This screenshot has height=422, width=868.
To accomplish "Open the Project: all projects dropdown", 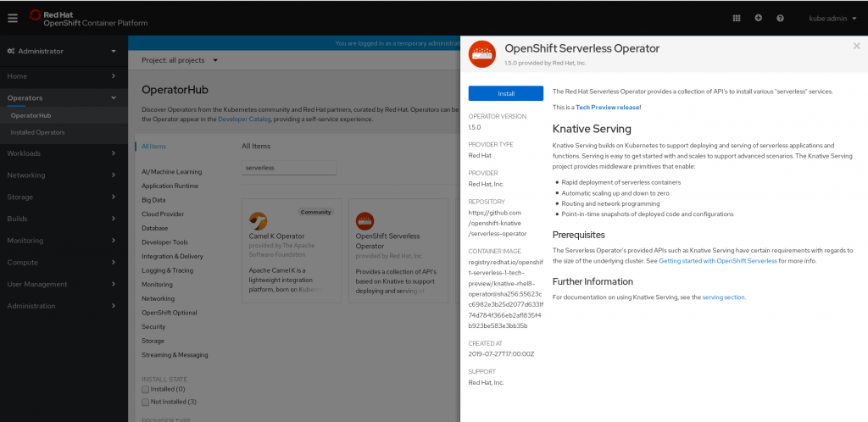I will coord(179,60).
